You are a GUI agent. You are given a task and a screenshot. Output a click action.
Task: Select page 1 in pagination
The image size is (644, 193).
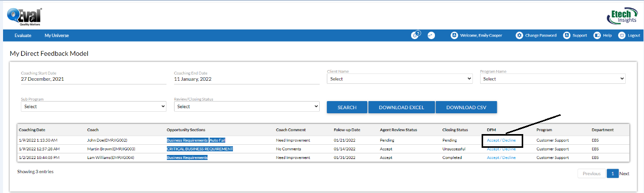pos(613,173)
